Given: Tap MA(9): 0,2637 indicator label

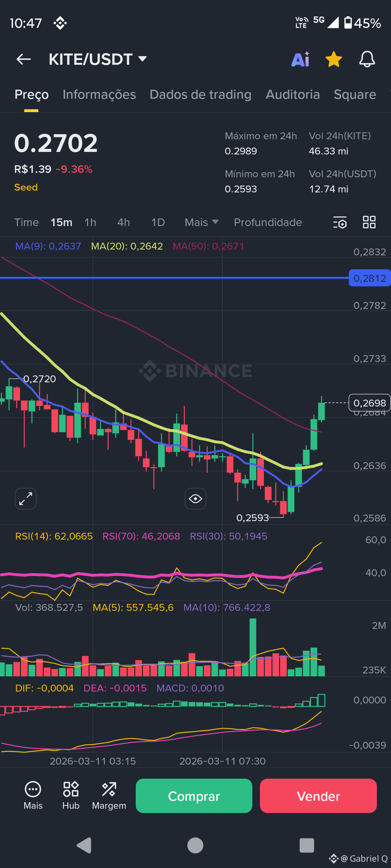Looking at the screenshot, I should 48,246.
